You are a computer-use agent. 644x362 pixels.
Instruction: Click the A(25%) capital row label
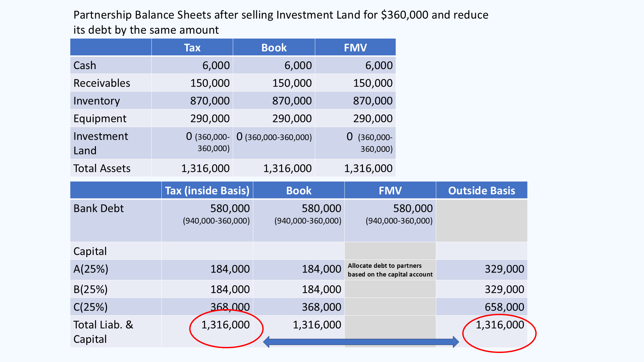91,269
